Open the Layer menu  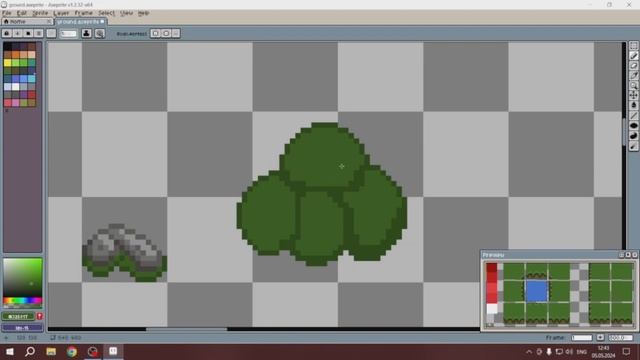(61, 13)
